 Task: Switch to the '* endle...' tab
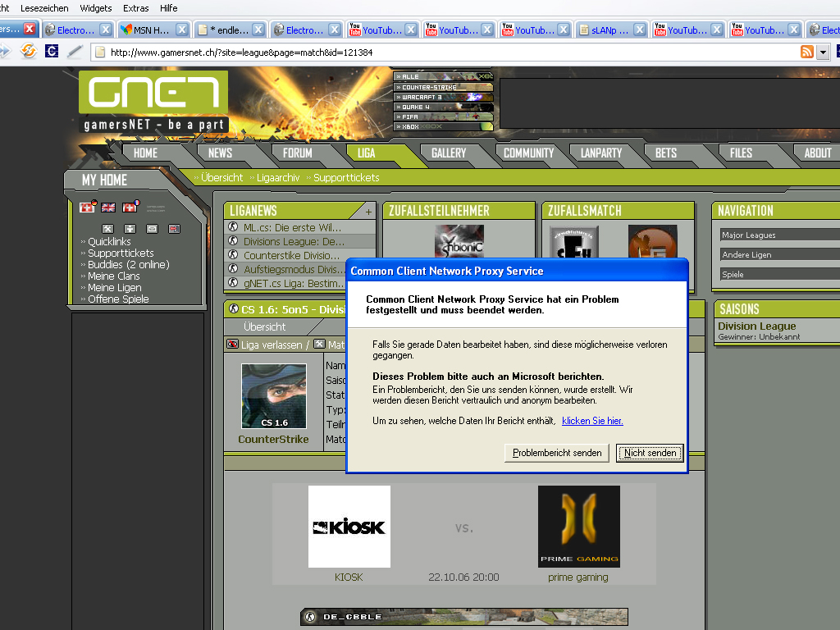[231, 30]
